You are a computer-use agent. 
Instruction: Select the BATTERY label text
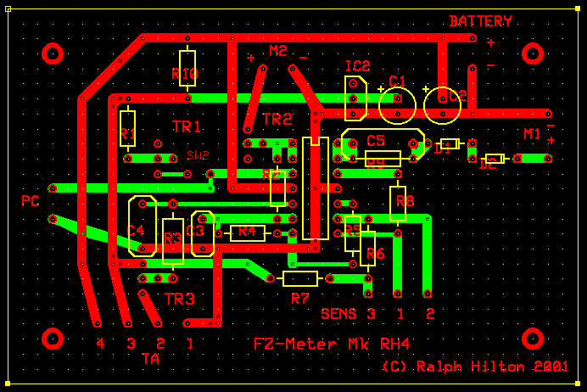pos(481,21)
